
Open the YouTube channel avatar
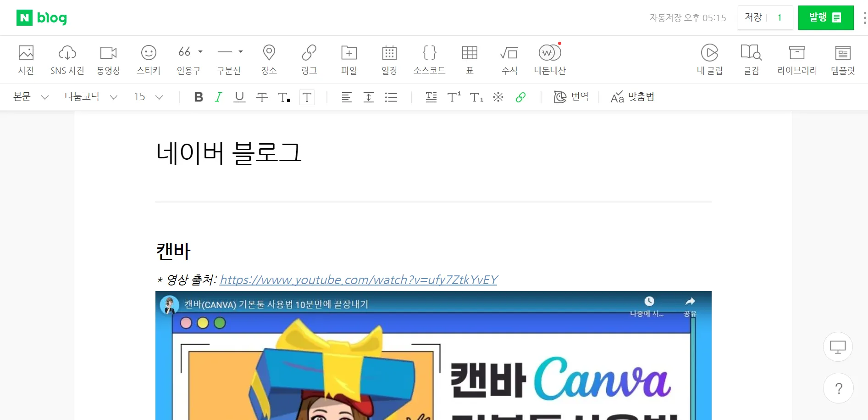pyautogui.click(x=169, y=305)
